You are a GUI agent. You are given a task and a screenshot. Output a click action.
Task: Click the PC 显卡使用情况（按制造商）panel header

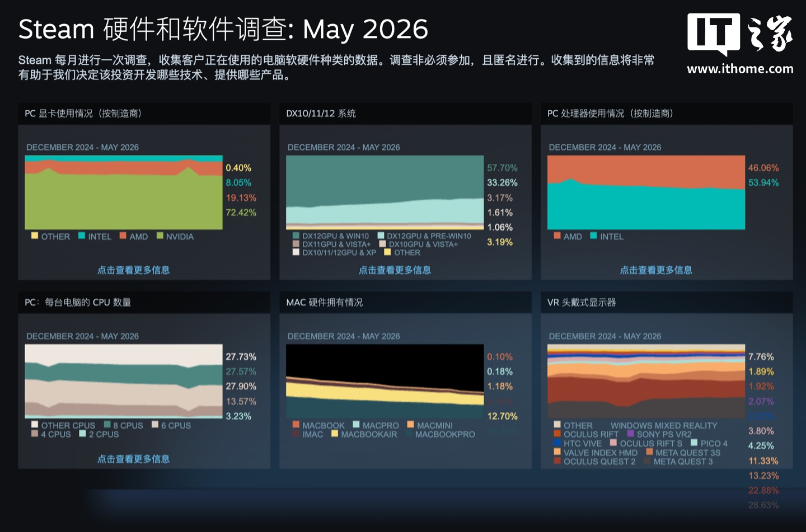(144, 114)
